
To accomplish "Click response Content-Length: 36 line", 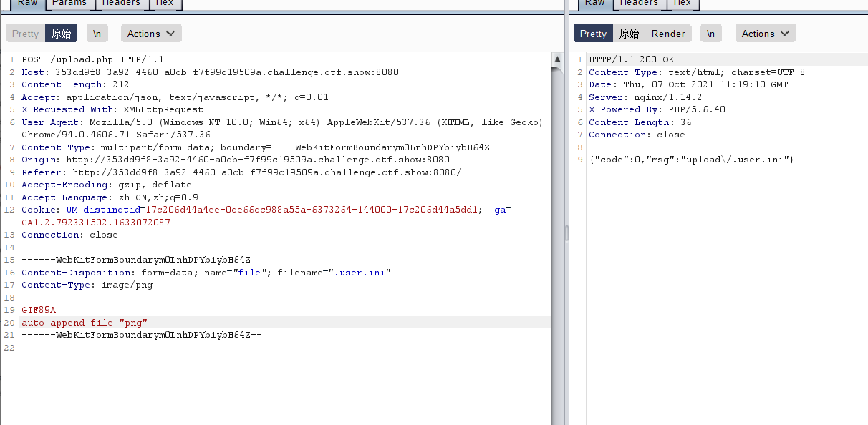I will [x=640, y=122].
